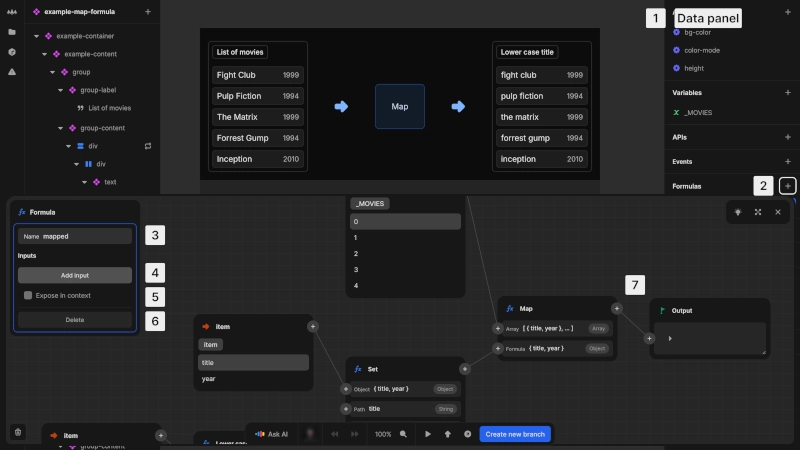
Task: Click the Ask AI button
Action: coord(272,434)
